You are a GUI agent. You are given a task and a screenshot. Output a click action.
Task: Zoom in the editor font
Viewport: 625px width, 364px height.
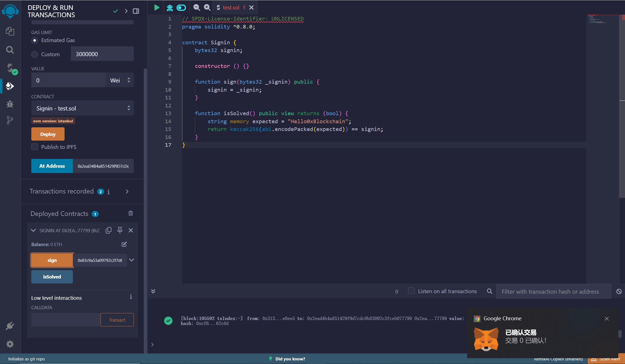click(x=207, y=7)
